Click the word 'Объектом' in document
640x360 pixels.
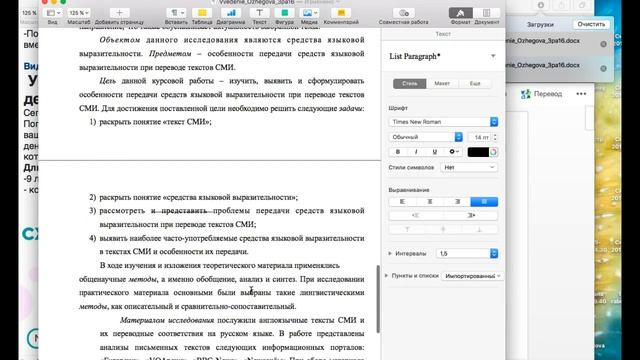120,40
